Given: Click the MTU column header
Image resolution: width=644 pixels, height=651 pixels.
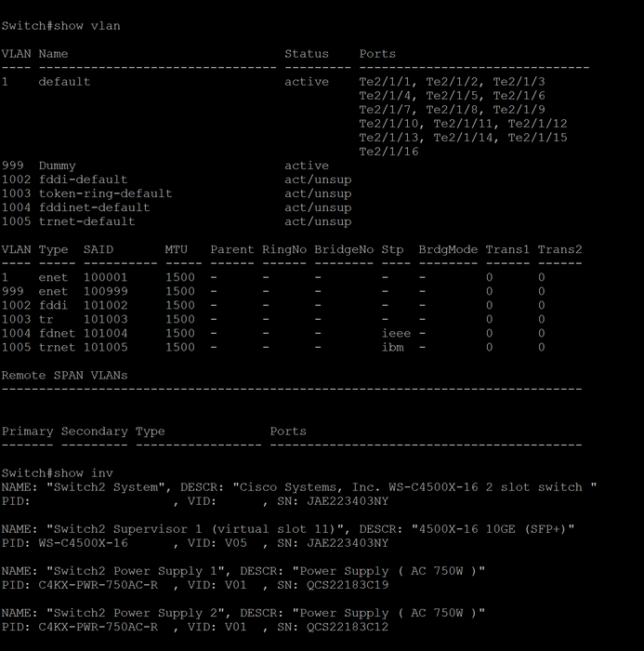Looking at the screenshot, I should pos(177,249).
